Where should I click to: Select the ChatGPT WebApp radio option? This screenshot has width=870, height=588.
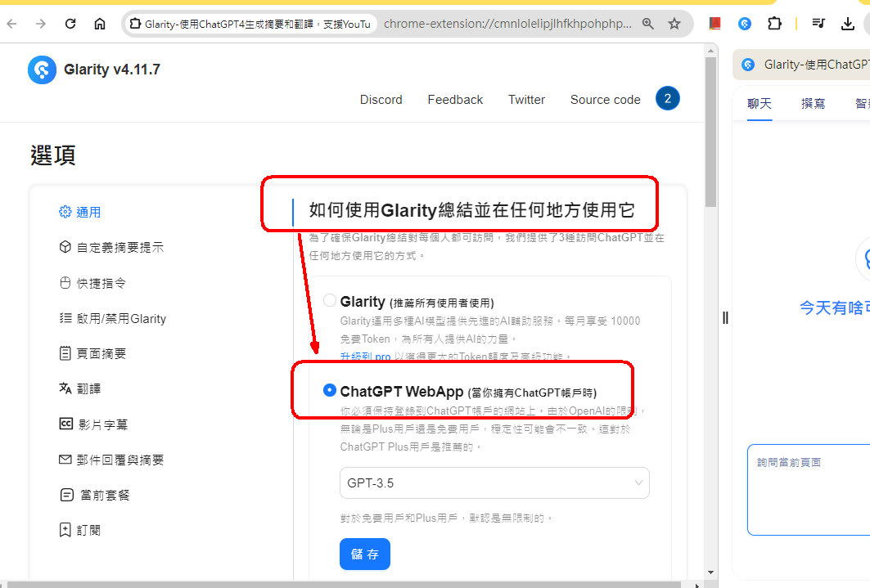[330, 390]
